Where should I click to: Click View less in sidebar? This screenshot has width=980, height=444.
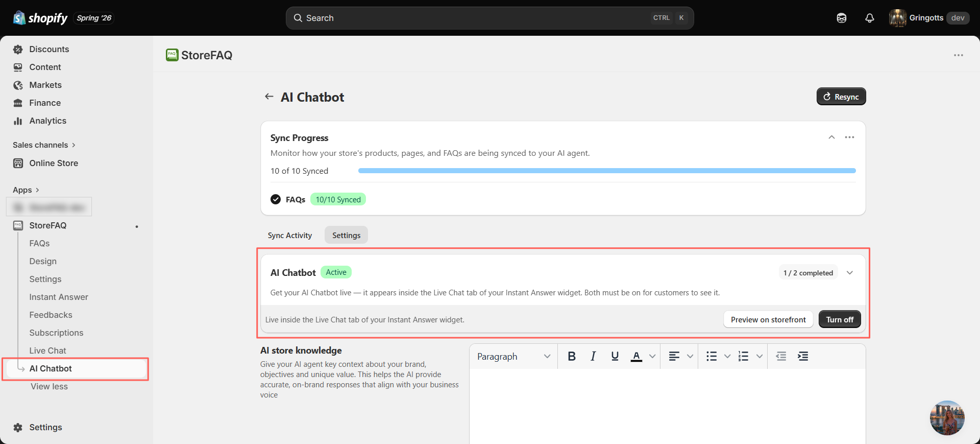pyautogui.click(x=49, y=386)
